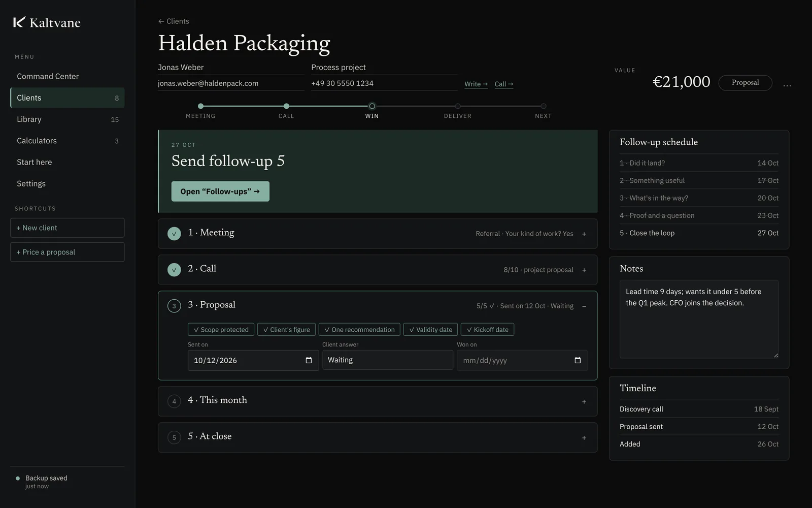Viewport: 812px width, 508px height.
Task: Click the phone field +49 30 5550 1234
Action: [x=384, y=83]
